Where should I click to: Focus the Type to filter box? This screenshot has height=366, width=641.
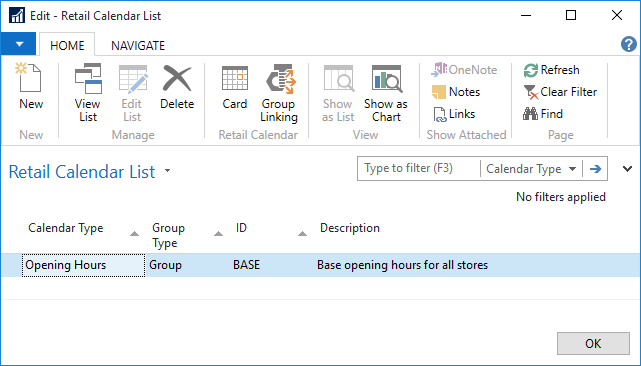[x=419, y=168]
